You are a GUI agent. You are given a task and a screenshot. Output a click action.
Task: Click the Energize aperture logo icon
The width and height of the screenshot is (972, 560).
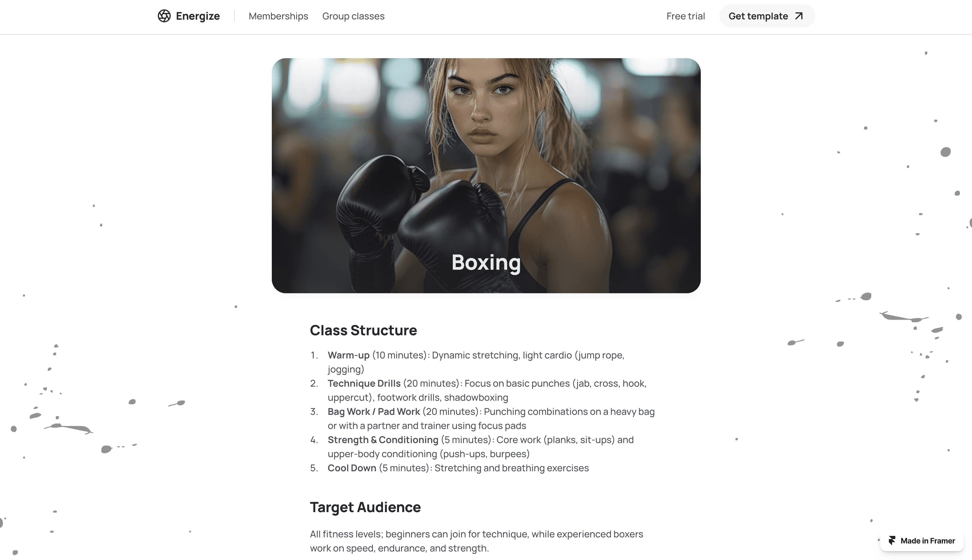coord(164,16)
